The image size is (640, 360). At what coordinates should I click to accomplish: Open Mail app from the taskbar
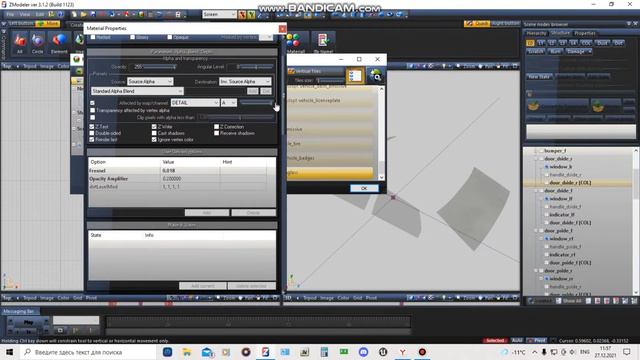click(207, 352)
